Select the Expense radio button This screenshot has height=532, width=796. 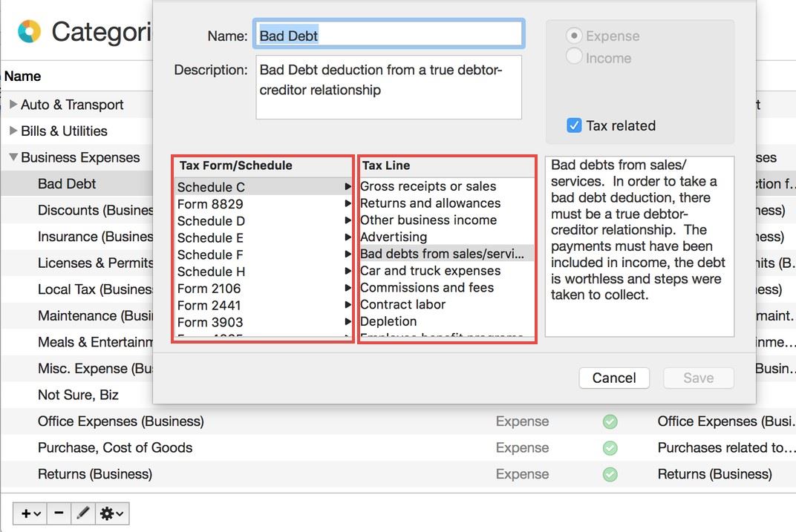coord(574,36)
